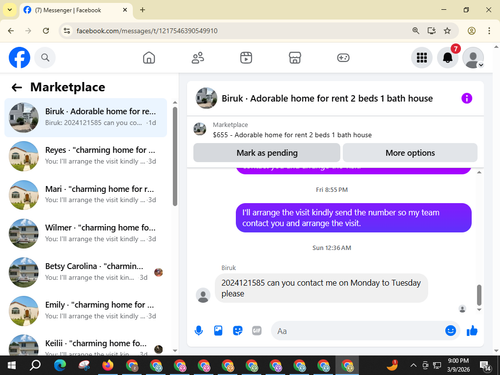The height and width of the screenshot is (375, 500).
Task: Open the Biruk conversation header title
Action: pos(327,99)
